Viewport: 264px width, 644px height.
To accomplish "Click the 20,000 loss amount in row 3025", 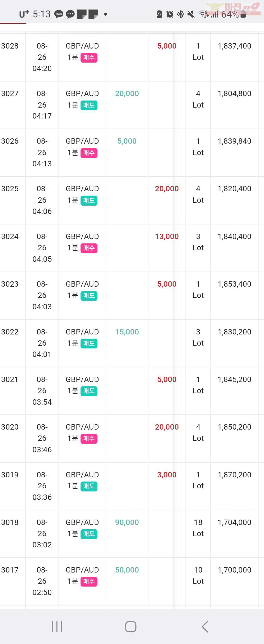I will click(x=167, y=189).
